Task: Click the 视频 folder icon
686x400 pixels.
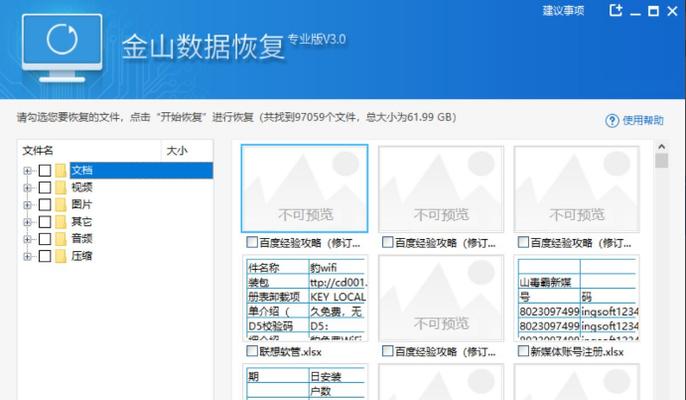Action: [x=61, y=188]
